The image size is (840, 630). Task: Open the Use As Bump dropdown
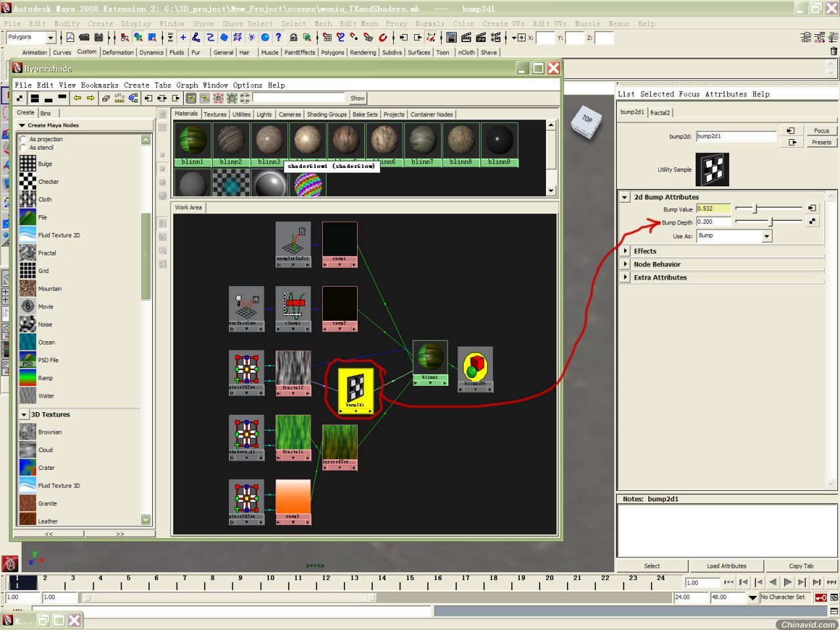(766, 236)
